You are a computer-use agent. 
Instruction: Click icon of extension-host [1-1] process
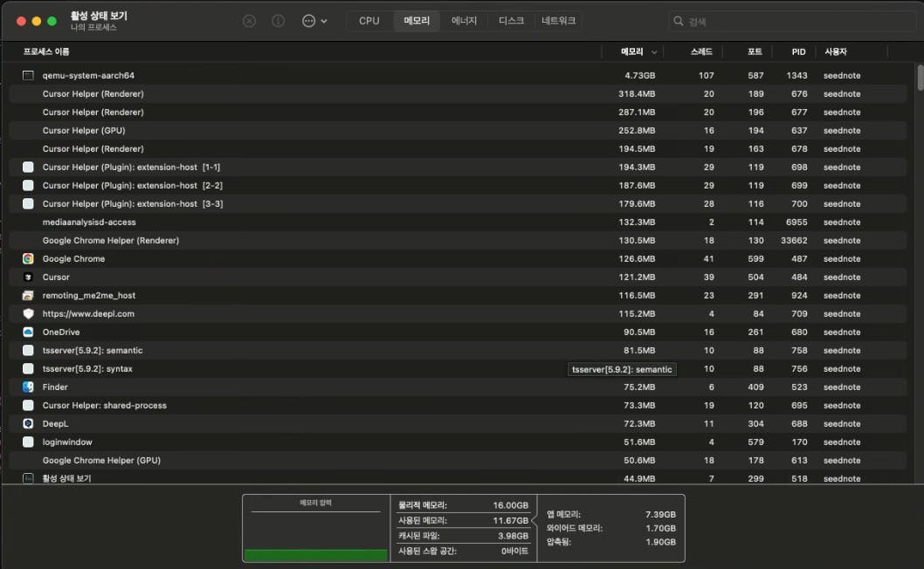coord(28,168)
